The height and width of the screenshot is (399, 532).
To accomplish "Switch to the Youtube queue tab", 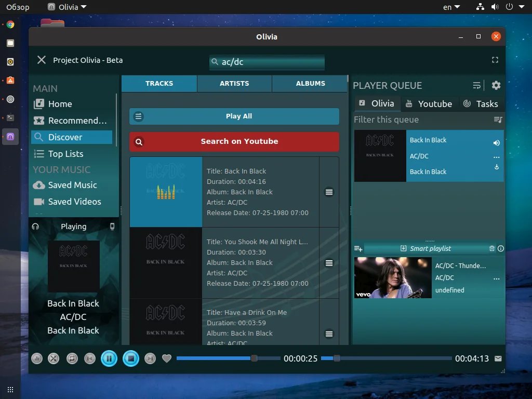I will (x=430, y=103).
